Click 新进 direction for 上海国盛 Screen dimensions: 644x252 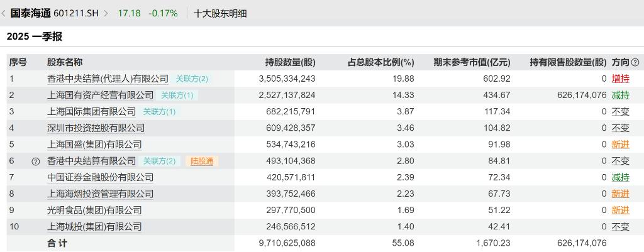point(620,145)
